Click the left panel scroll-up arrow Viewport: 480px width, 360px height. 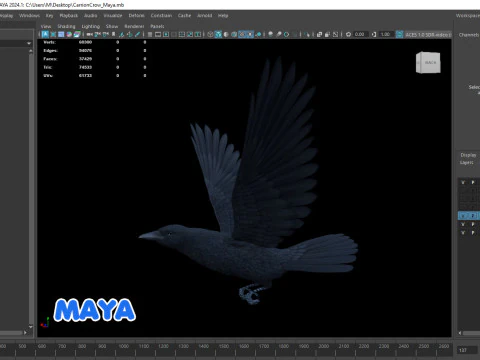coord(31,51)
